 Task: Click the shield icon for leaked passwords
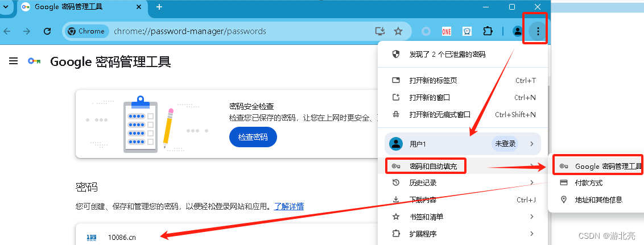(x=396, y=54)
